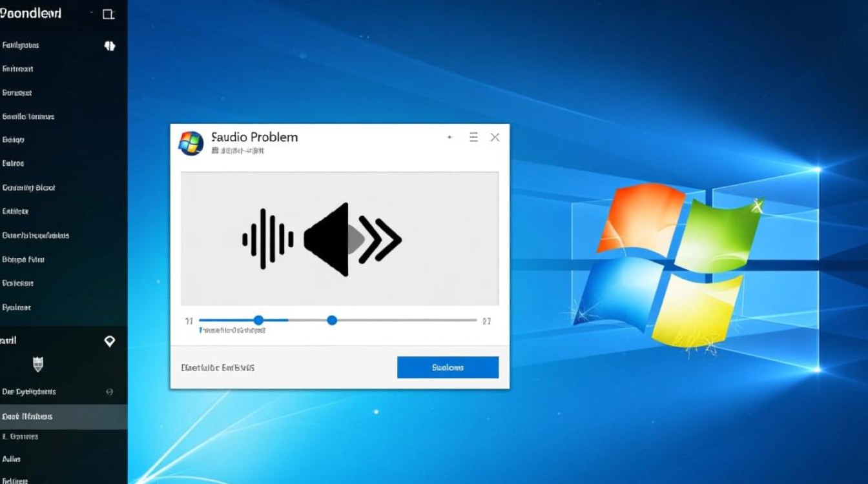Click the speaker icon at the sidebar top

click(x=109, y=45)
